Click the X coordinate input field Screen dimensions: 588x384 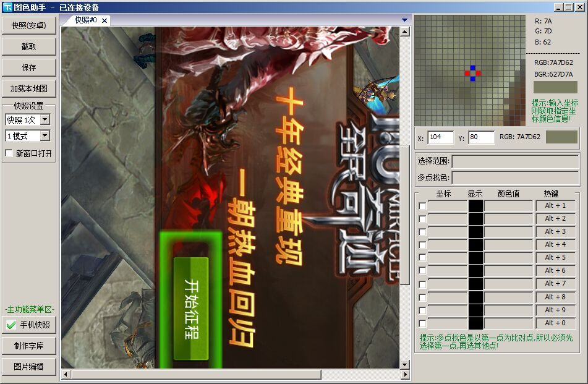(441, 137)
